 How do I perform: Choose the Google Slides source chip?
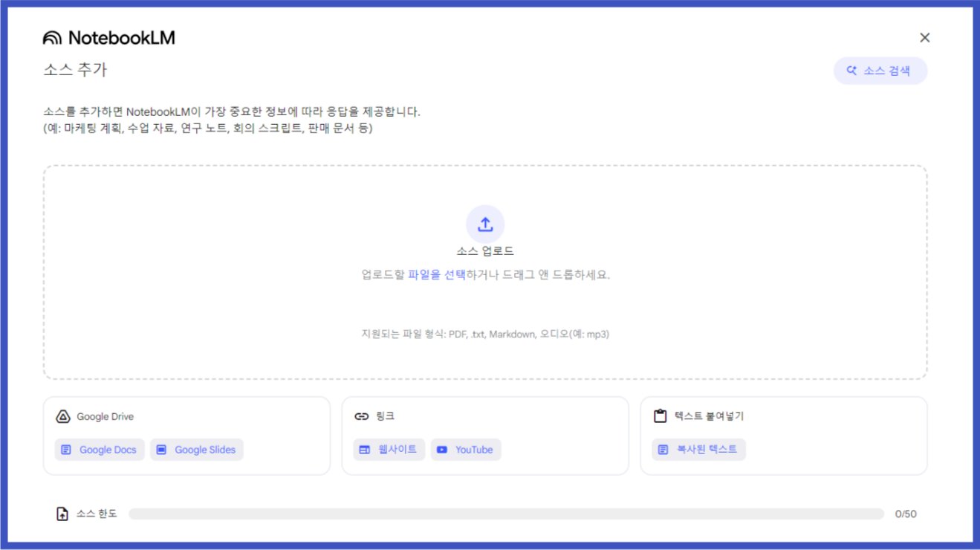[197, 450]
